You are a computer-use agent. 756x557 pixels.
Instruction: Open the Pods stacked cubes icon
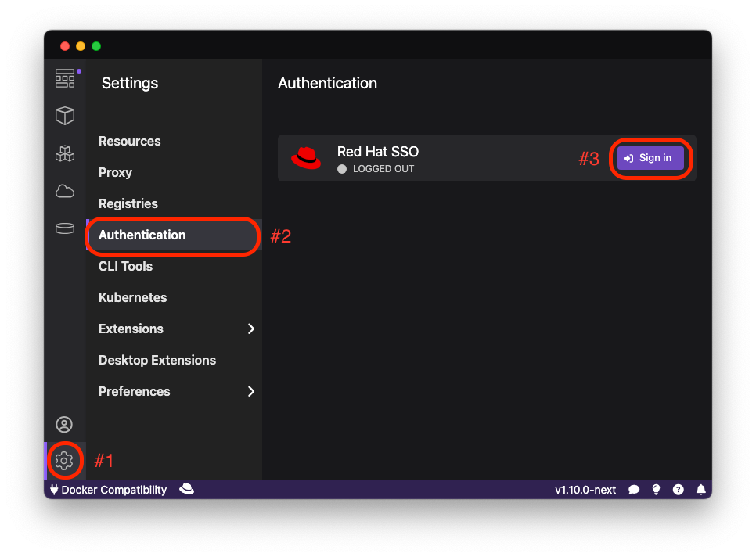point(65,153)
